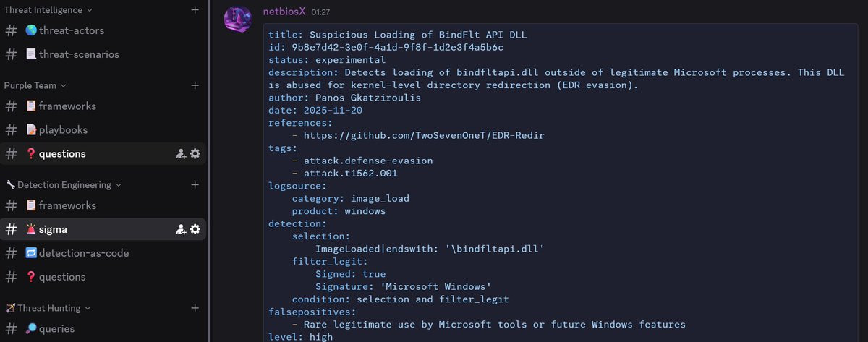Collapse the Purple Team category
The width and height of the screenshot is (868, 342).
click(35, 85)
